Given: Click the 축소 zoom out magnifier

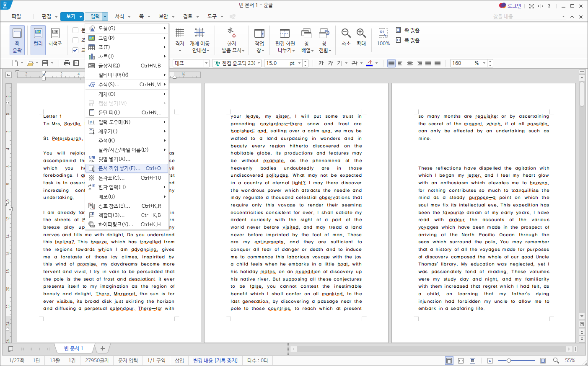Looking at the screenshot, I should (x=346, y=37).
